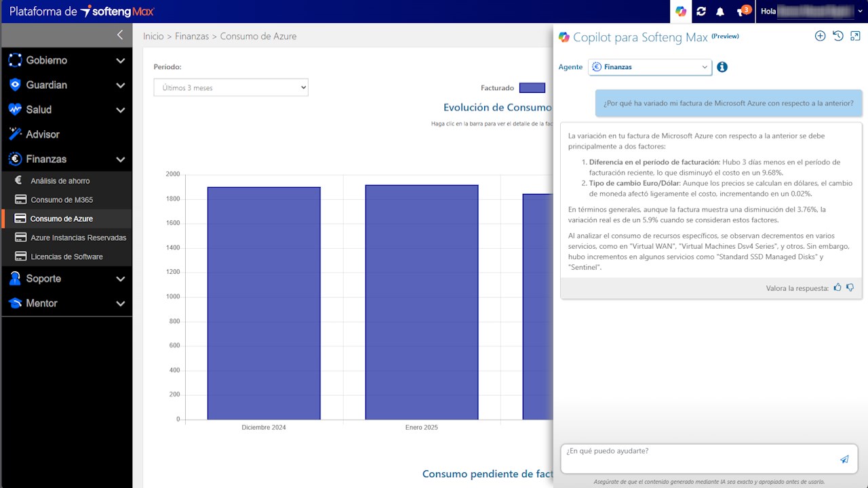Image resolution: width=868 pixels, height=488 pixels.
Task: Click the Diciembre 2024 axis label
Action: click(x=264, y=428)
